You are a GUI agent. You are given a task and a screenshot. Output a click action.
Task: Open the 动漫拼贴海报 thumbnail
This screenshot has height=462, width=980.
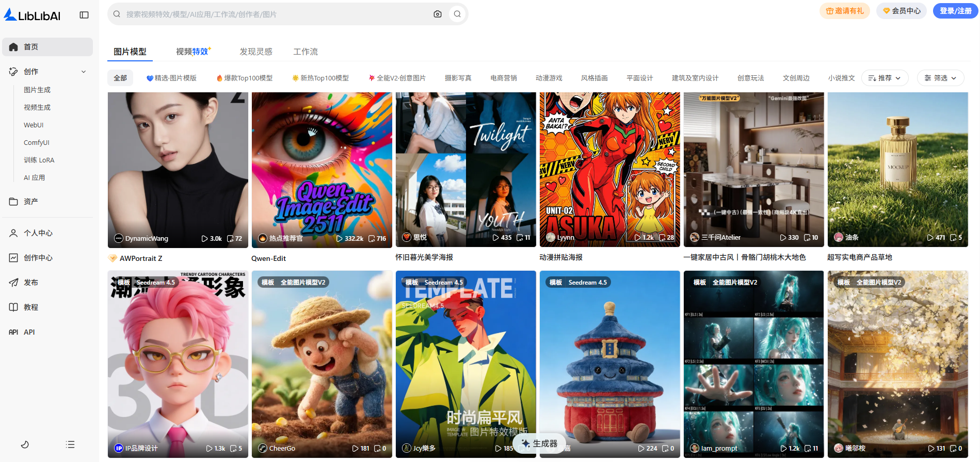610,170
